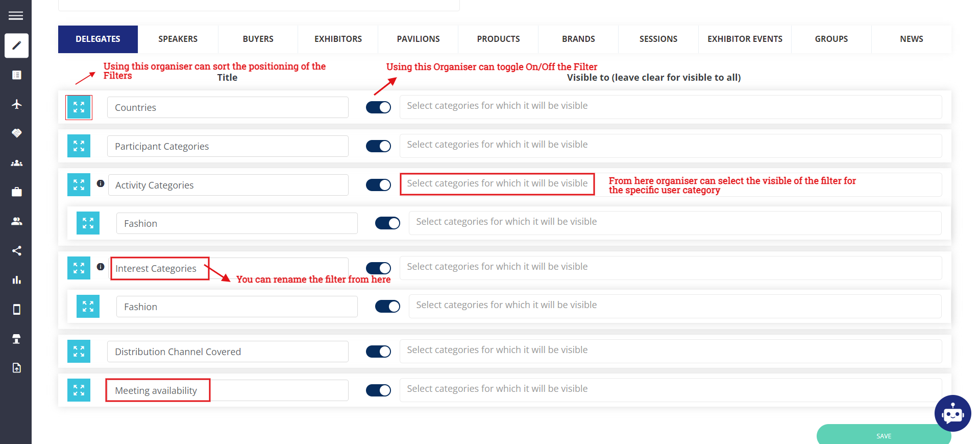This screenshot has height=444, width=980.
Task: Open visibility categories dropdown for Countries
Action: (x=670, y=107)
